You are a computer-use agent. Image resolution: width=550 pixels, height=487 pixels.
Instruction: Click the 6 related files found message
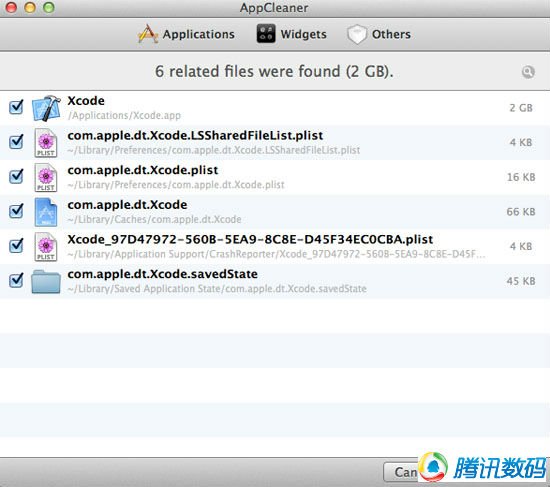pos(274,72)
